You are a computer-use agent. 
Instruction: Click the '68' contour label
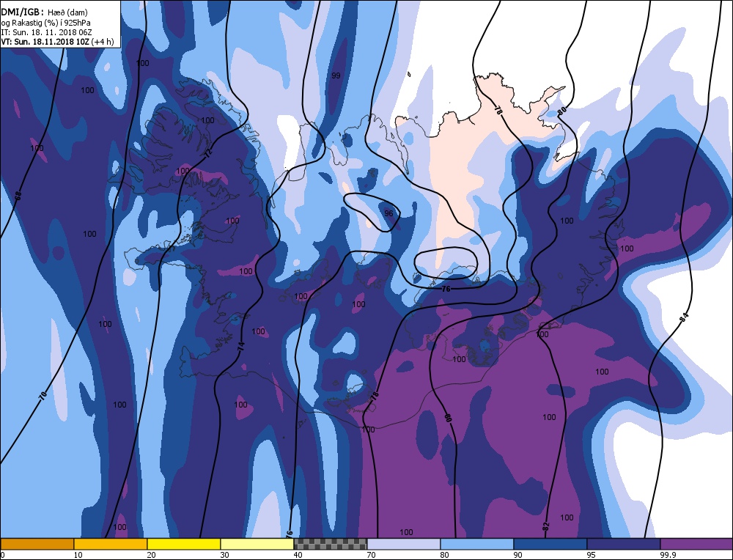[18, 196]
